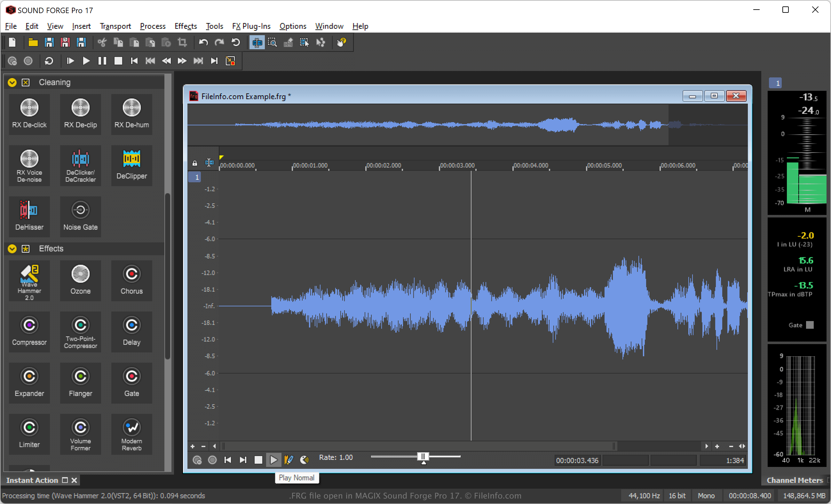Open the DeClicker/DeCrackler tool
831x504 pixels.
click(x=81, y=166)
